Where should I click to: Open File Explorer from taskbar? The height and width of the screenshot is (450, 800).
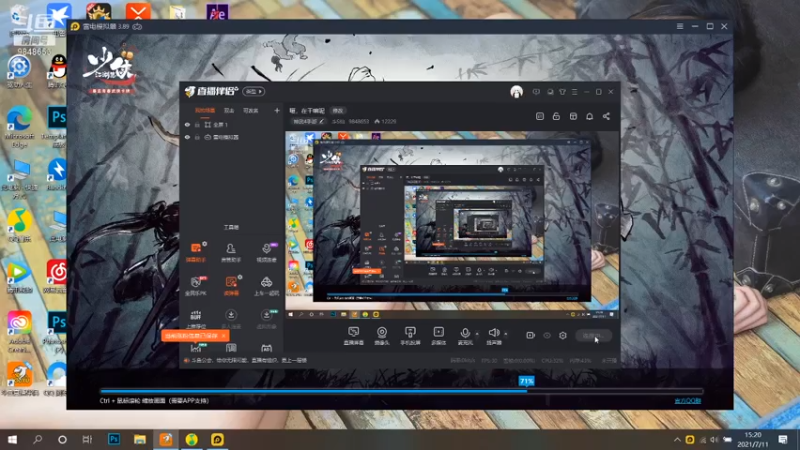140,439
